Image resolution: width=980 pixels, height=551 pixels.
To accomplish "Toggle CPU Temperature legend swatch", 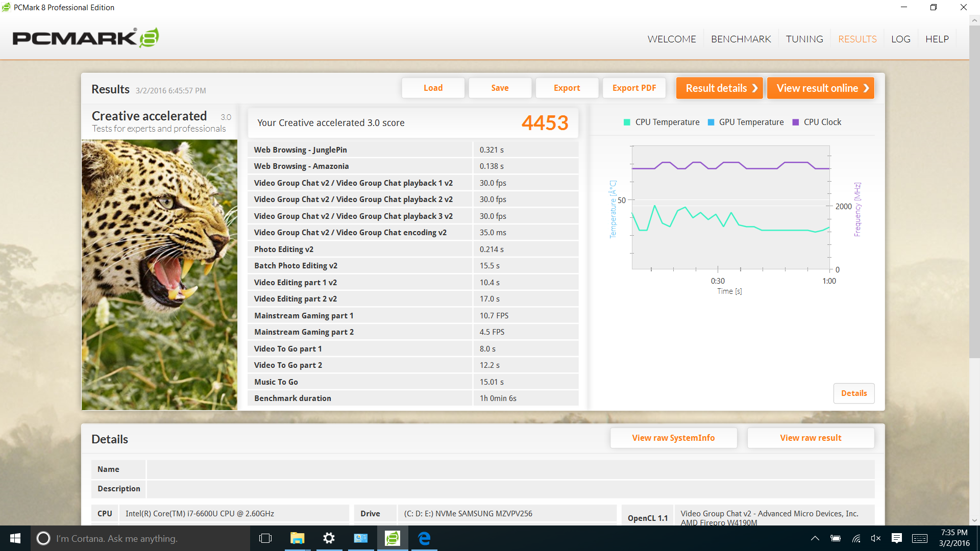I will click(627, 122).
